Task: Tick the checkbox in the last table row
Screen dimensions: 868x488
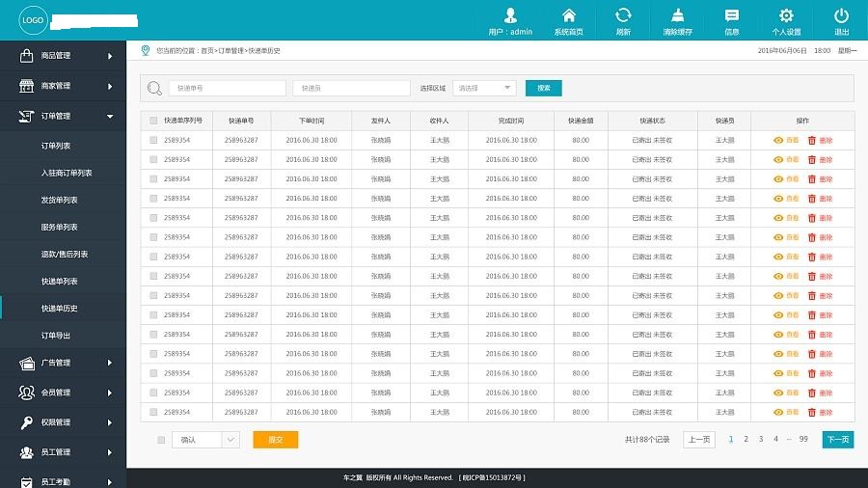Action: 153,412
